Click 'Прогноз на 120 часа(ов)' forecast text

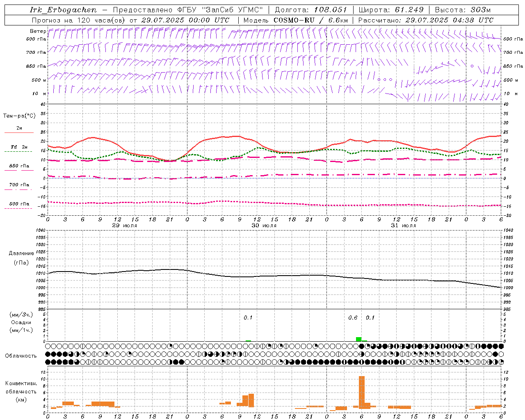pos(79,20)
